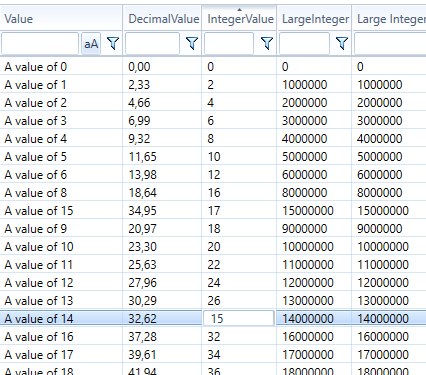This screenshot has height=375, width=426.
Task: Click the DecimalValue cell 23,30
Action: pyautogui.click(x=162, y=247)
